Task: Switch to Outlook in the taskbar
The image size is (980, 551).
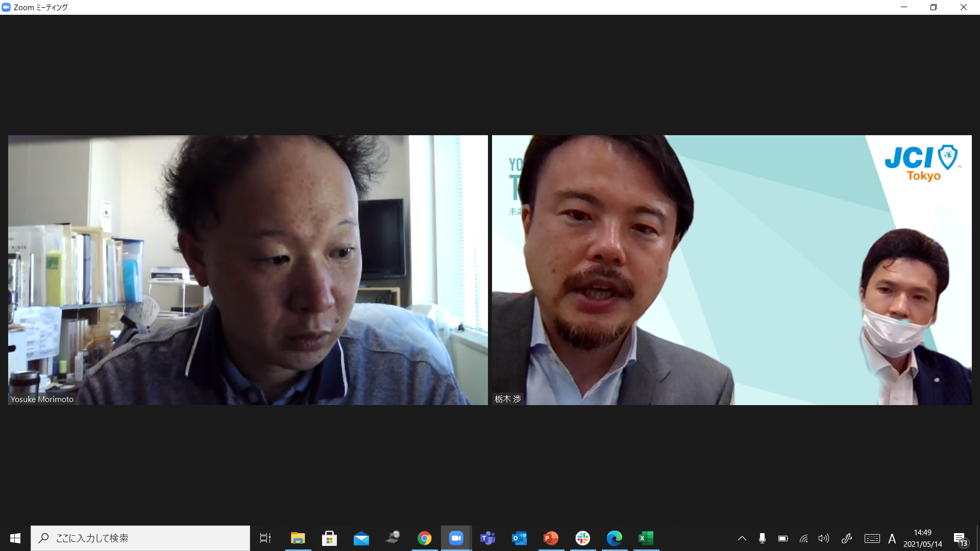Action: (519, 538)
